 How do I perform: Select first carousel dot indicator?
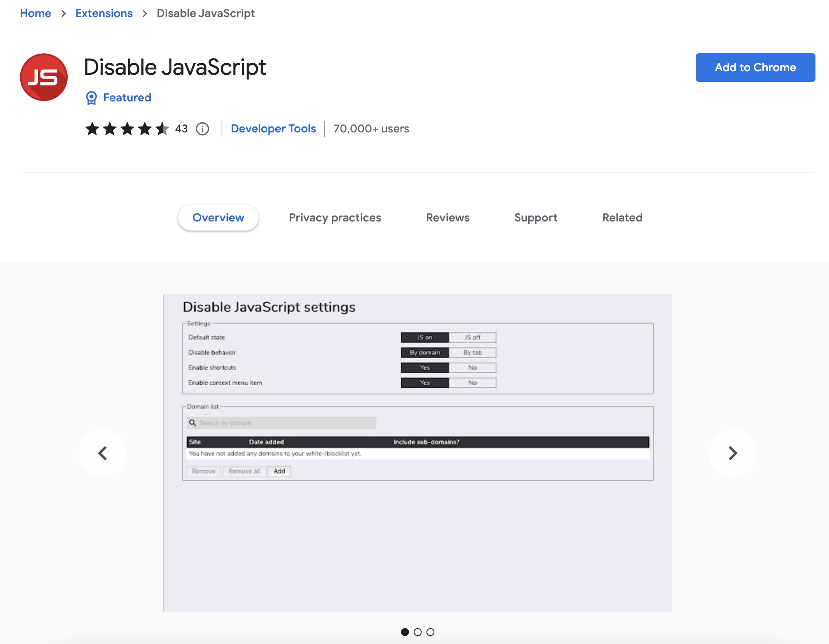[x=405, y=632]
